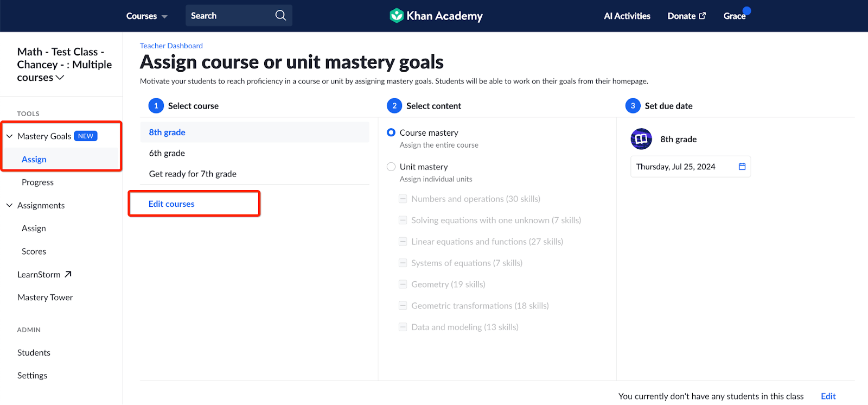Image resolution: width=868 pixels, height=405 pixels.
Task: Open Assign under Mastery Goals
Action: click(34, 159)
